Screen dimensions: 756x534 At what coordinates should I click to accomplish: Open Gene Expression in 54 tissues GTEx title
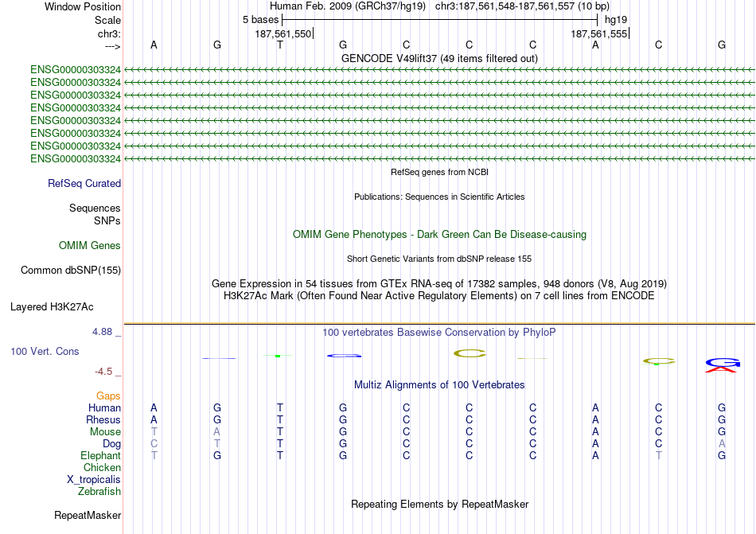click(x=439, y=284)
